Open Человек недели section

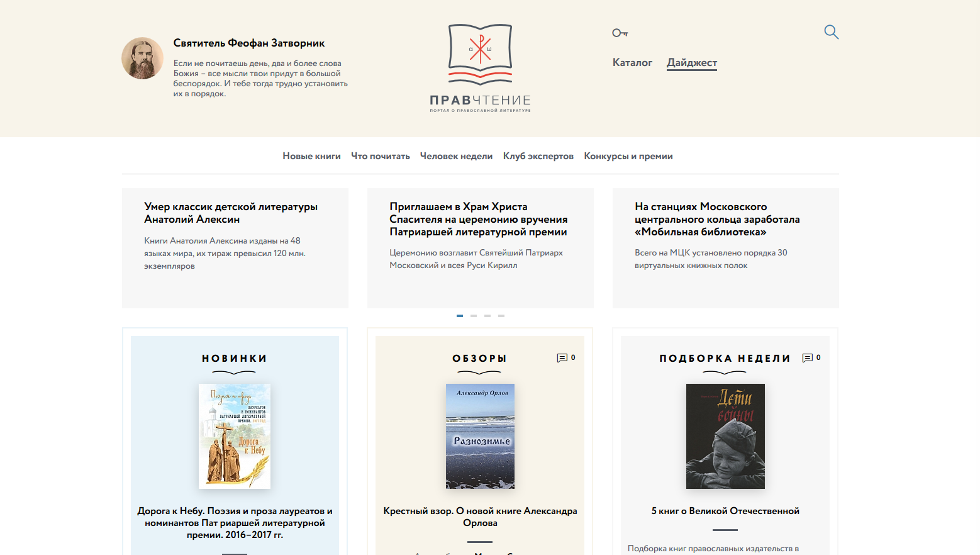click(x=456, y=156)
